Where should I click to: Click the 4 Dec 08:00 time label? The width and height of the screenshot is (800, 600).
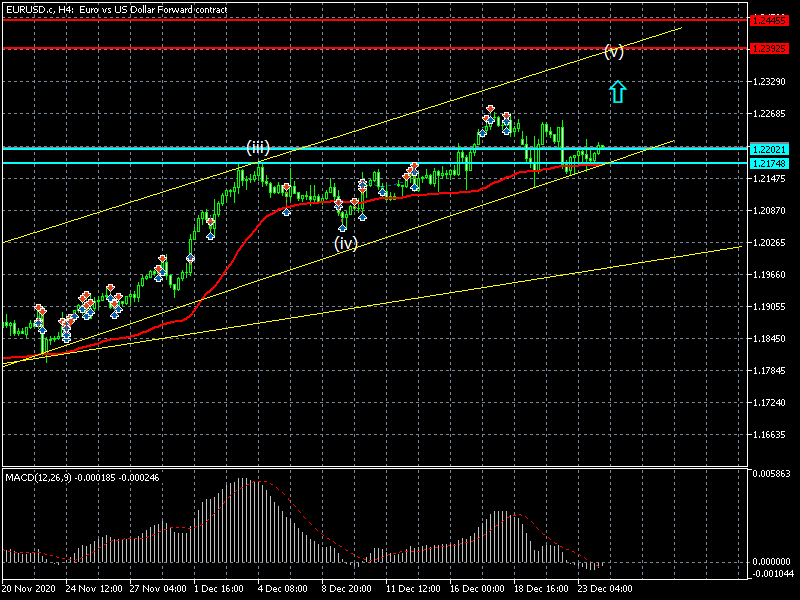pos(284,589)
